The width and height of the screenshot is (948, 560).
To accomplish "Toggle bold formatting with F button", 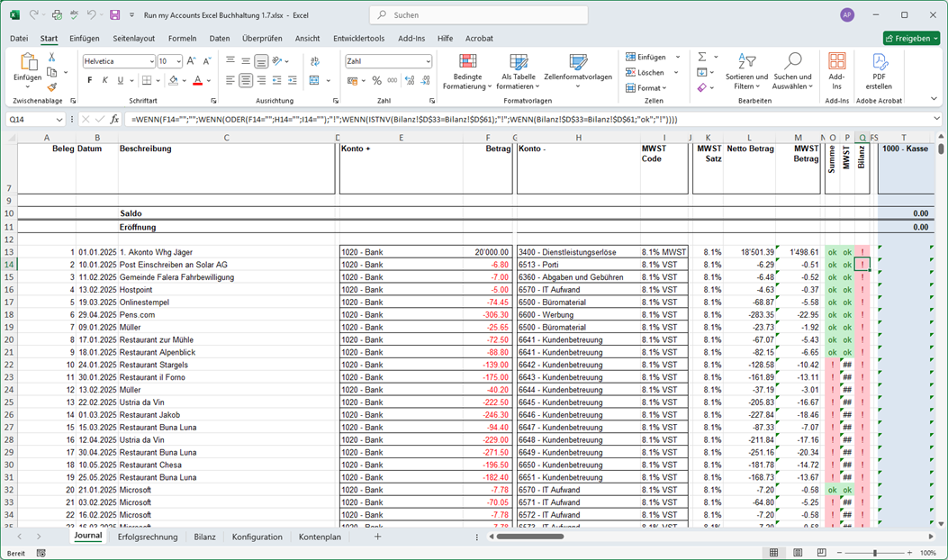I will [x=89, y=81].
